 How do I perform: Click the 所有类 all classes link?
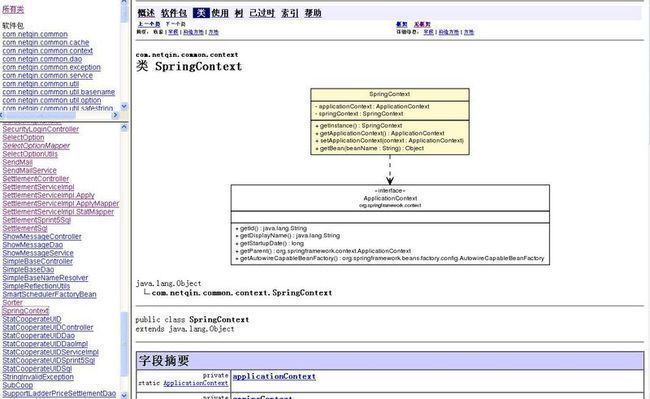point(13,9)
